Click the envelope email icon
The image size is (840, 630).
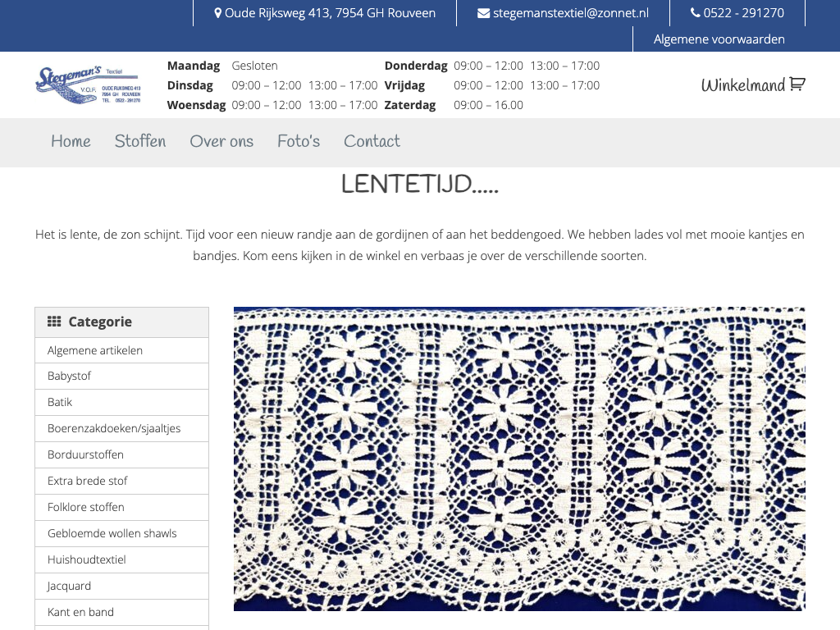point(483,13)
